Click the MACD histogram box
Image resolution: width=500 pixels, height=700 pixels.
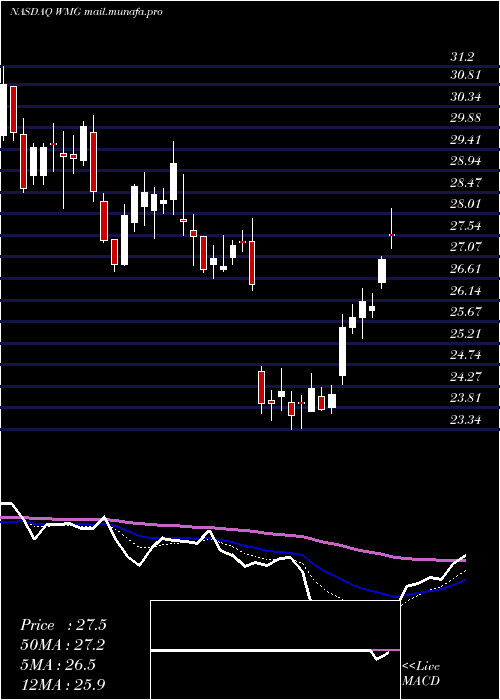click(x=275, y=650)
